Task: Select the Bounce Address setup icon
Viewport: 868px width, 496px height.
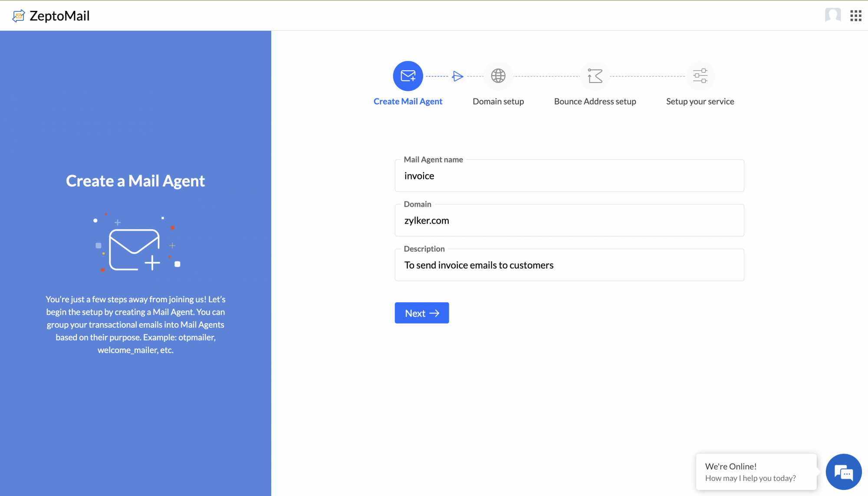Action: [x=595, y=76]
